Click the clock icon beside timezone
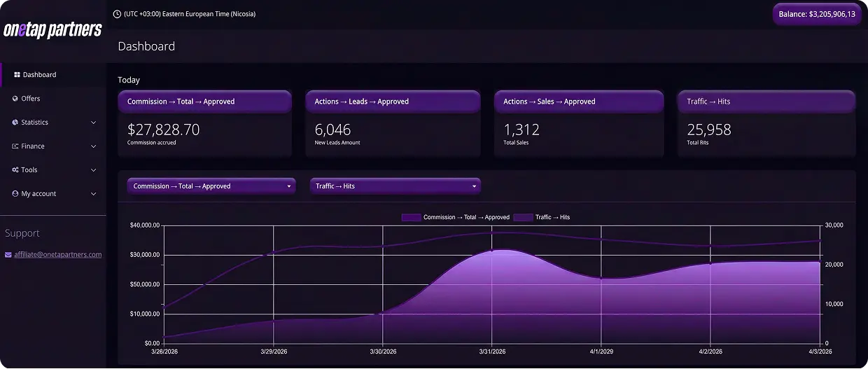868x369 pixels. tap(117, 14)
